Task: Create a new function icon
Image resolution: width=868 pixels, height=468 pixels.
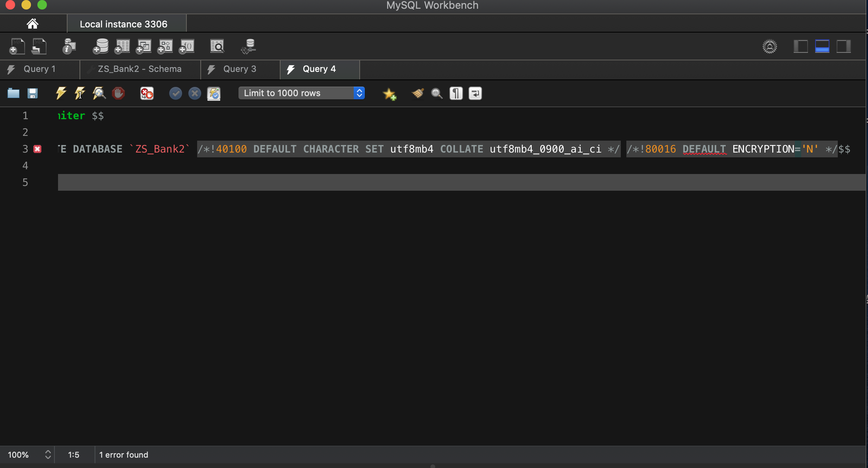Action: (x=186, y=46)
